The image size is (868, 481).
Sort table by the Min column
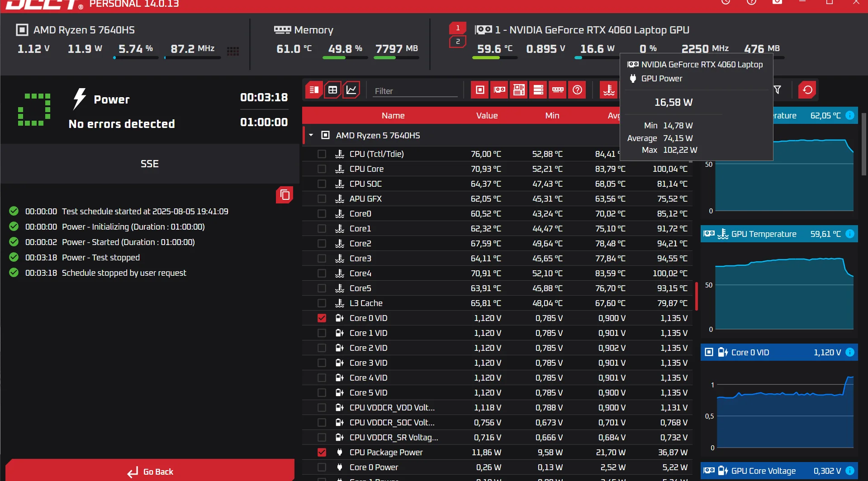pos(552,115)
